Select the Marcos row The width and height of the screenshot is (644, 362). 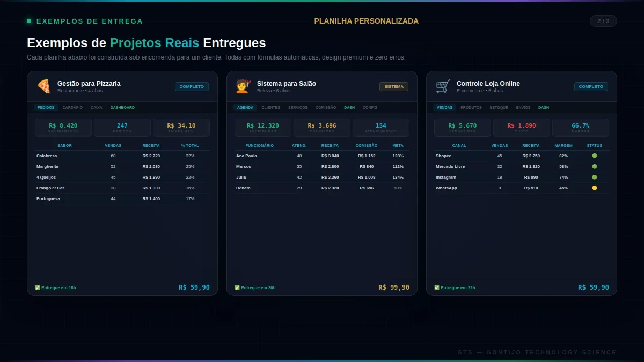(322, 166)
